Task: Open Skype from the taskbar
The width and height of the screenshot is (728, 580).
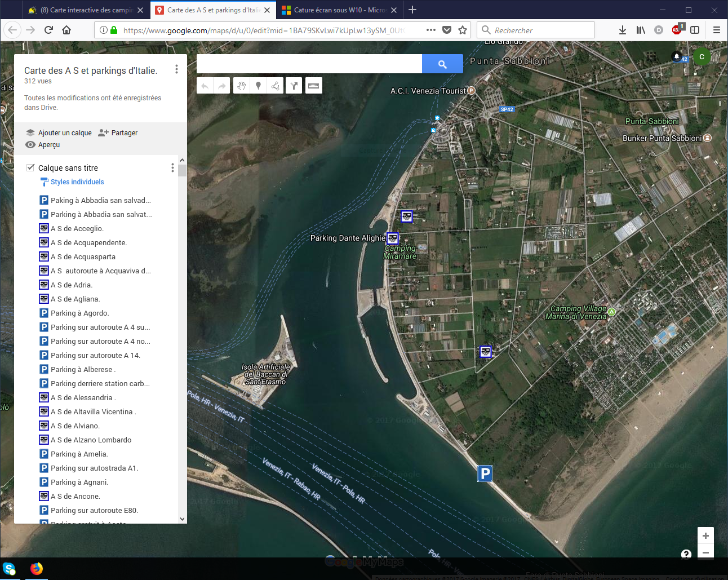Action: coord(9,569)
